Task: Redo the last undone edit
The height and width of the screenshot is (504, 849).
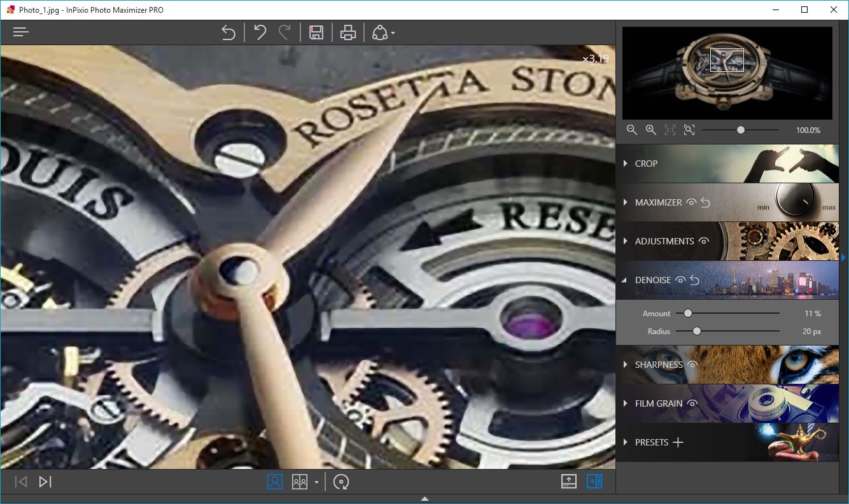Action: tap(285, 32)
